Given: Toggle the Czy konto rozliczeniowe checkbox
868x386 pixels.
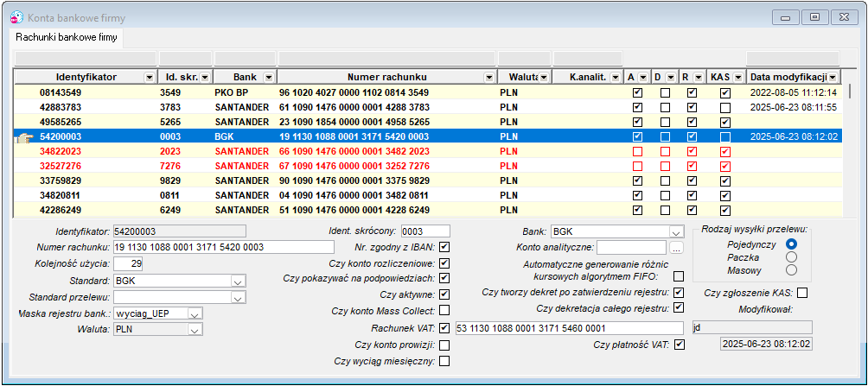Looking at the screenshot, I should pyautogui.click(x=444, y=263).
